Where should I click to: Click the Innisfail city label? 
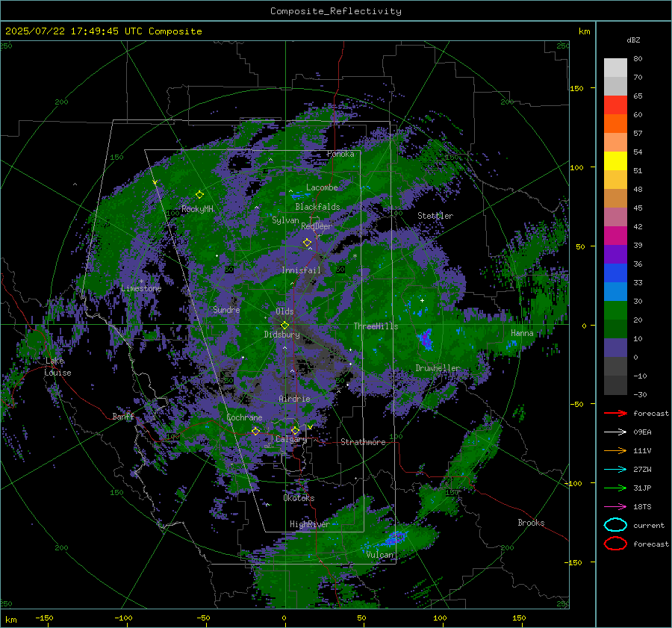tap(301, 270)
